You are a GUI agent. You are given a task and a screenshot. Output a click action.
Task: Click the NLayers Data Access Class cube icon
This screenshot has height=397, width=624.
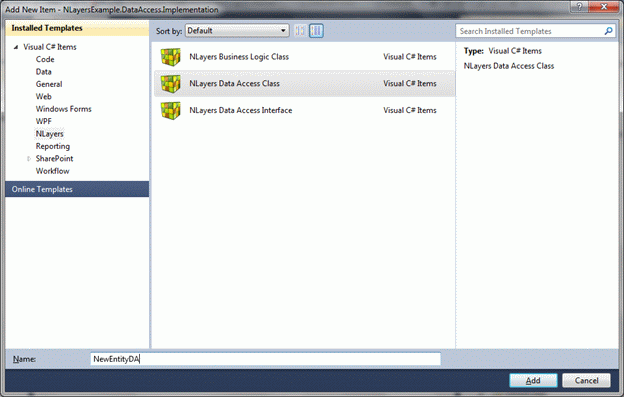tap(170, 84)
